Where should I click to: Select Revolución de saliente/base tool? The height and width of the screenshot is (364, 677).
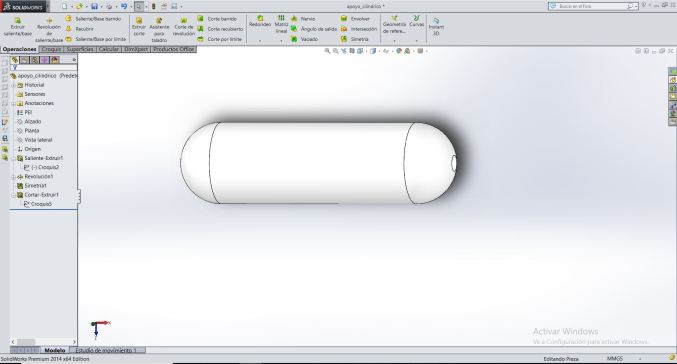pos(49,29)
